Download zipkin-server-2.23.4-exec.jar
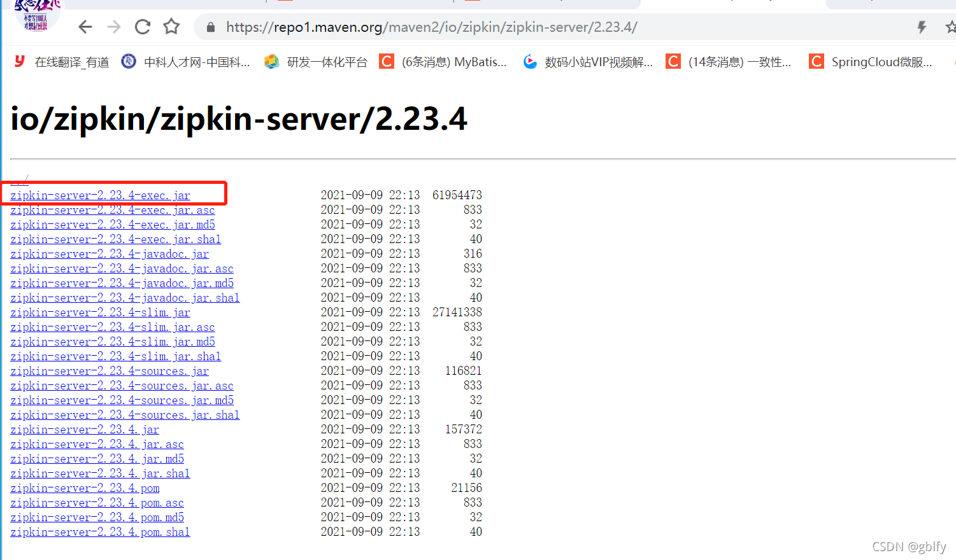This screenshot has height=560, width=956. point(100,195)
